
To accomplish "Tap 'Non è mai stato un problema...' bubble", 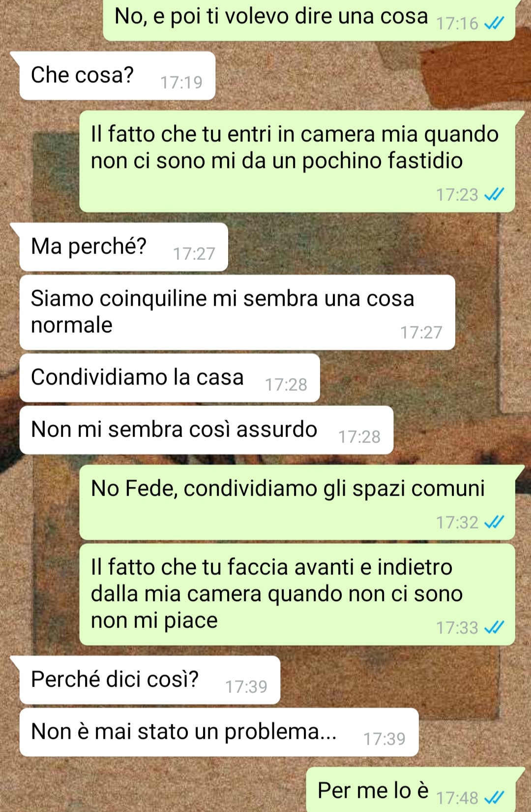I will [219, 732].
